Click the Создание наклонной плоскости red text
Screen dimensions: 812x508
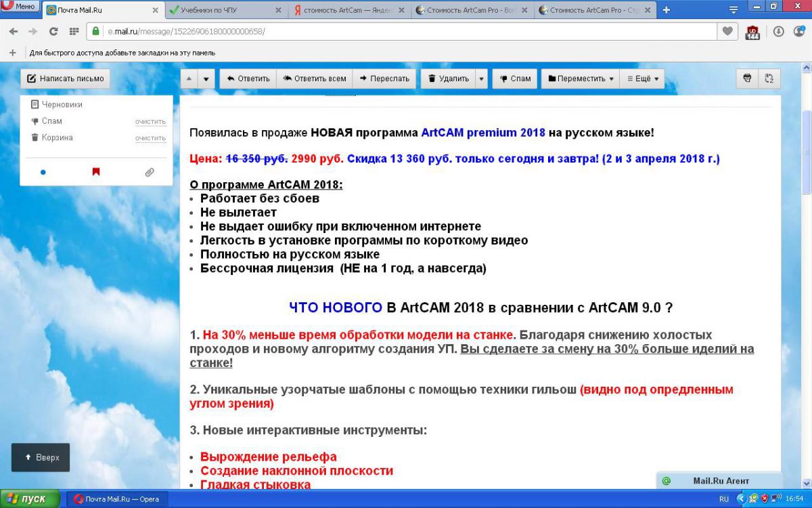point(296,471)
